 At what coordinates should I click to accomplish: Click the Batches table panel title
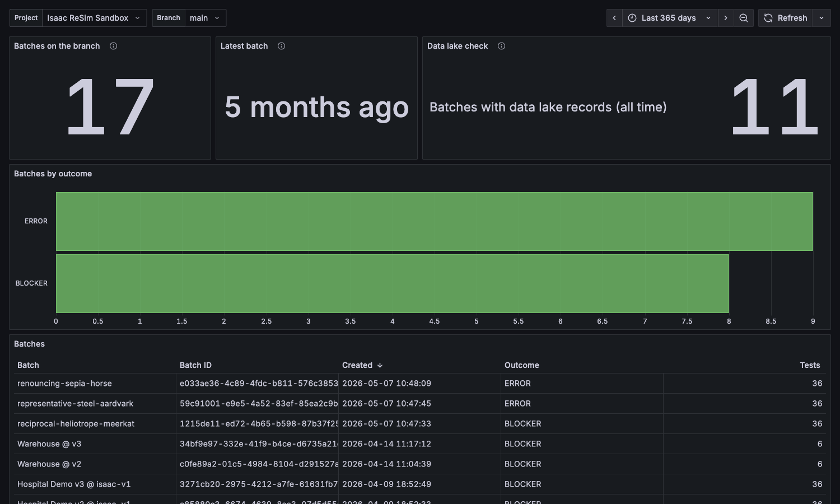click(29, 344)
